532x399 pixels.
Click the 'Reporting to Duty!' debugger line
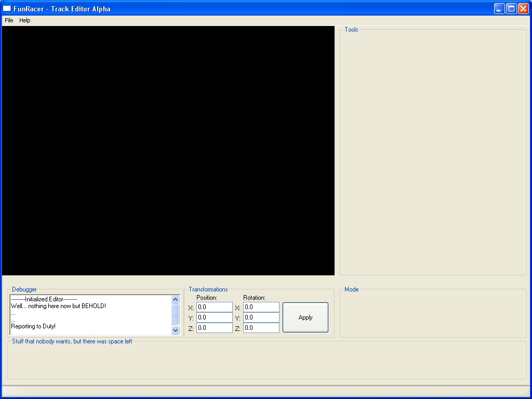pyautogui.click(x=33, y=326)
